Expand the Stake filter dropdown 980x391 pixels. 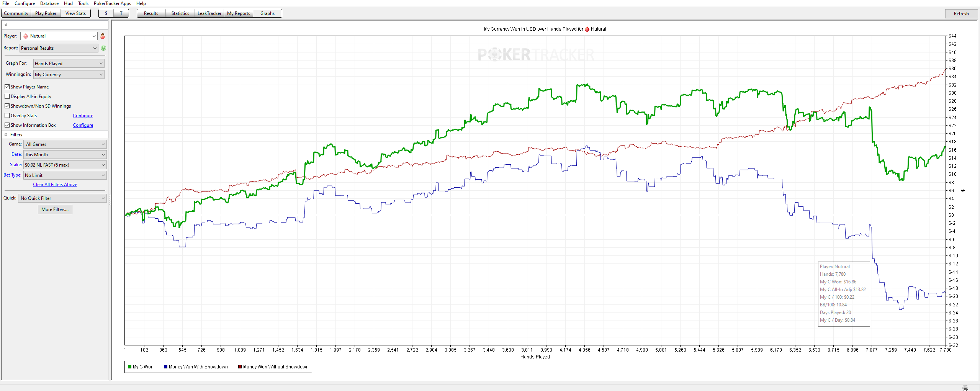[x=65, y=165]
